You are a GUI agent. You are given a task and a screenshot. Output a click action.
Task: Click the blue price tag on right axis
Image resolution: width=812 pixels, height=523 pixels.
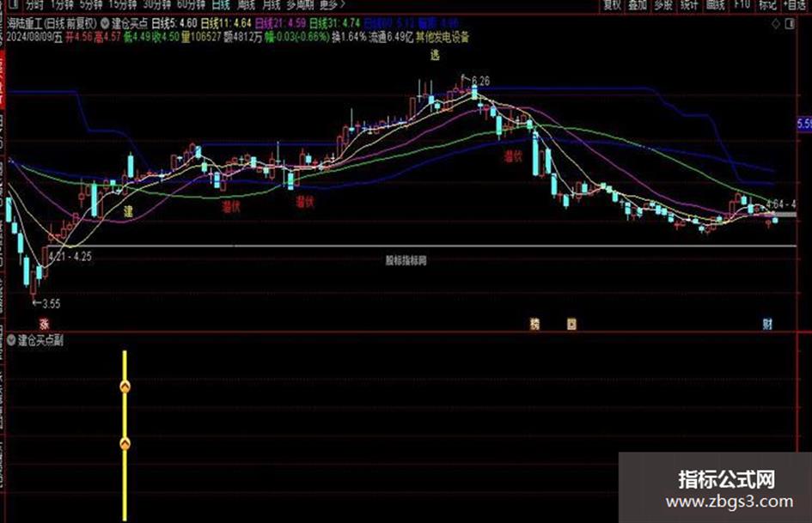pyautogui.click(x=804, y=124)
